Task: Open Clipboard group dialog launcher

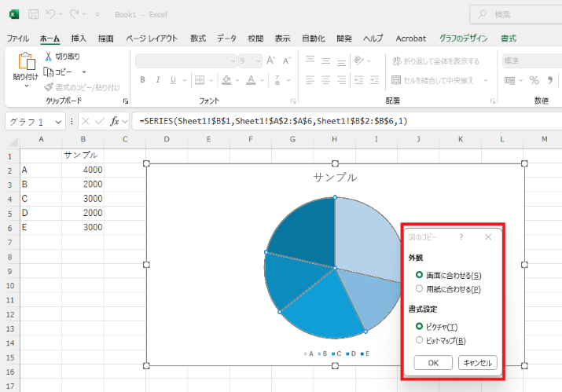Action: click(x=126, y=101)
